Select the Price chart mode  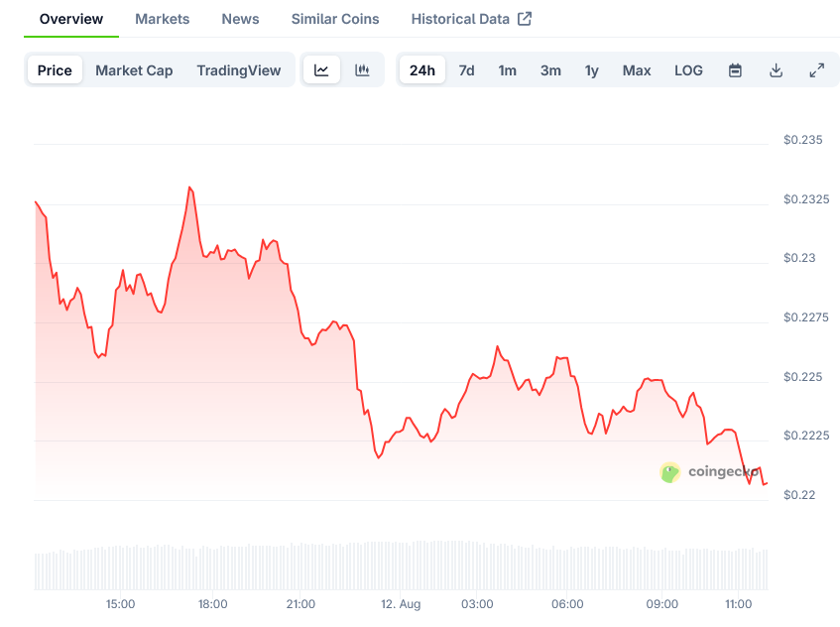click(x=55, y=70)
